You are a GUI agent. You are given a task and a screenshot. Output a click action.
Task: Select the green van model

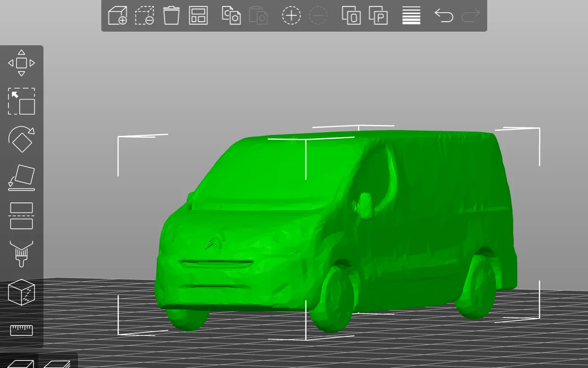click(335, 231)
